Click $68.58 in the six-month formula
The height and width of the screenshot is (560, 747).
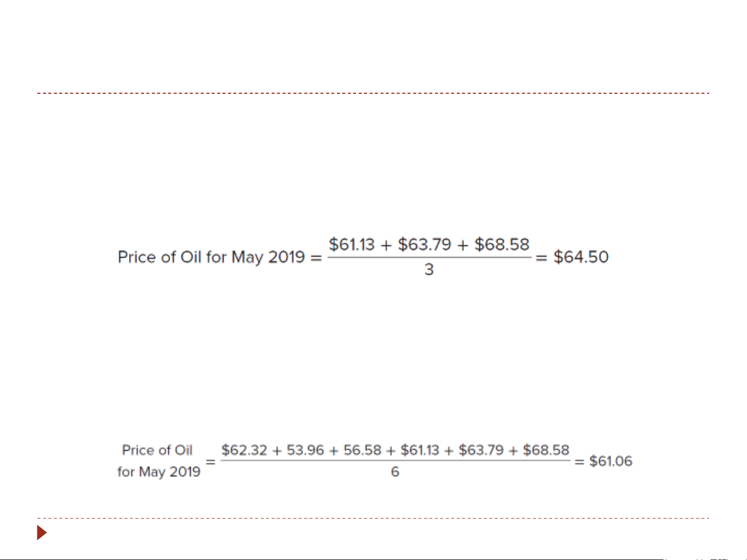click(x=546, y=450)
